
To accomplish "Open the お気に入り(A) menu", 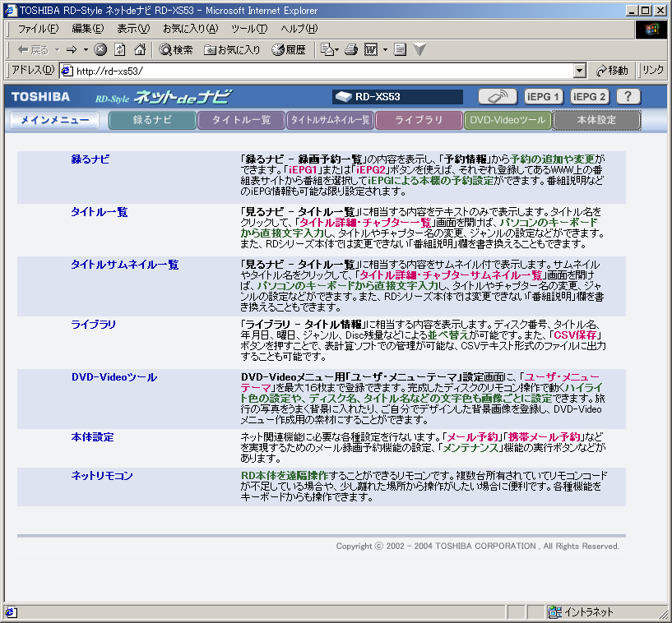I will [x=190, y=29].
